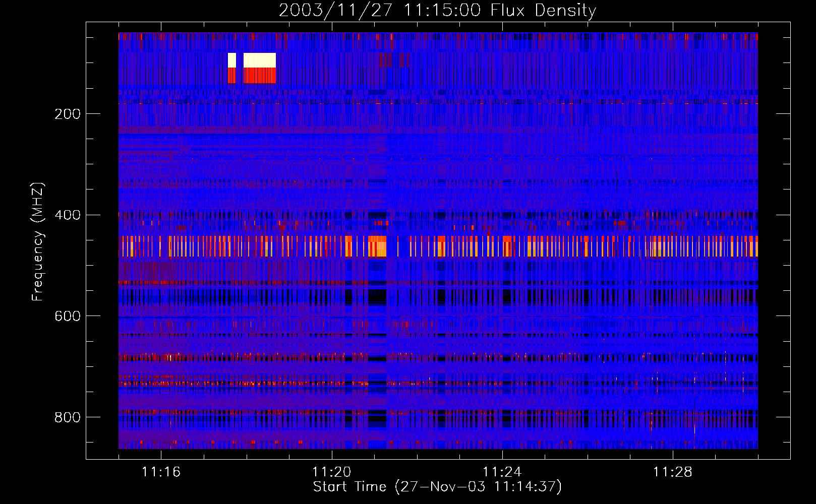The image size is (816, 504).
Task: Click the 200 frequency tick label
Action: (68, 114)
